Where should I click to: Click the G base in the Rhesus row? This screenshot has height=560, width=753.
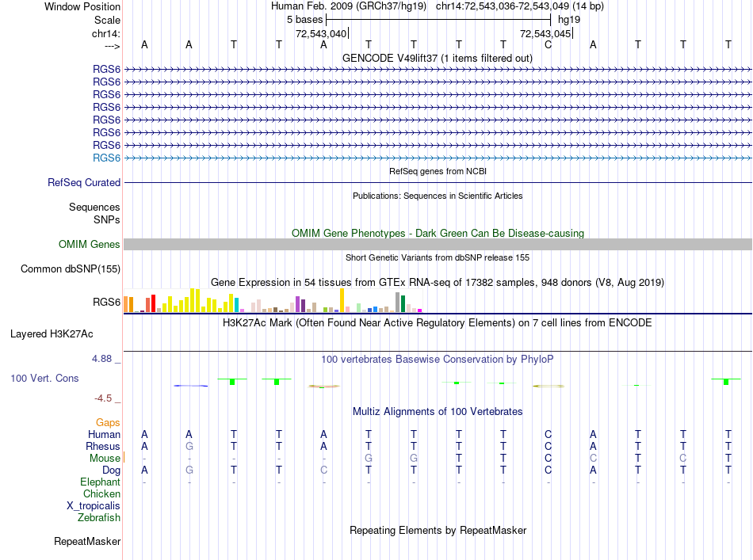[x=189, y=446]
